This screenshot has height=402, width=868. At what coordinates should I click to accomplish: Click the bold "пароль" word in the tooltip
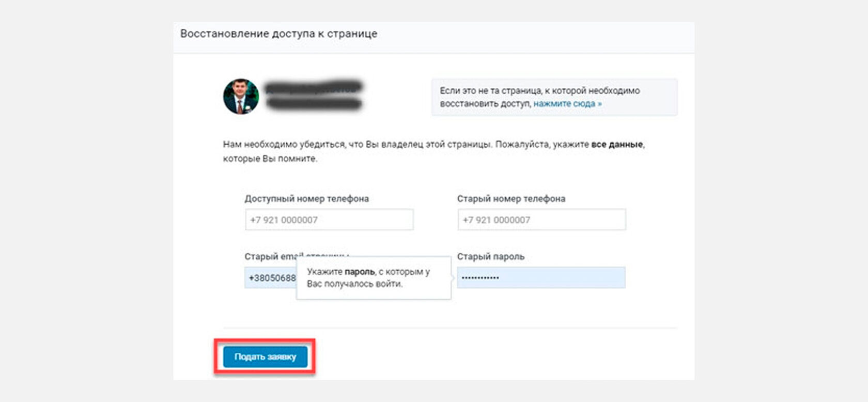click(x=360, y=272)
